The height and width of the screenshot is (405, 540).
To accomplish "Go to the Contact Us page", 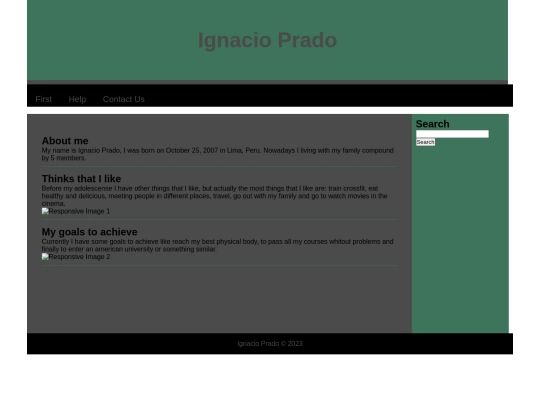I will pyautogui.click(x=123, y=99).
